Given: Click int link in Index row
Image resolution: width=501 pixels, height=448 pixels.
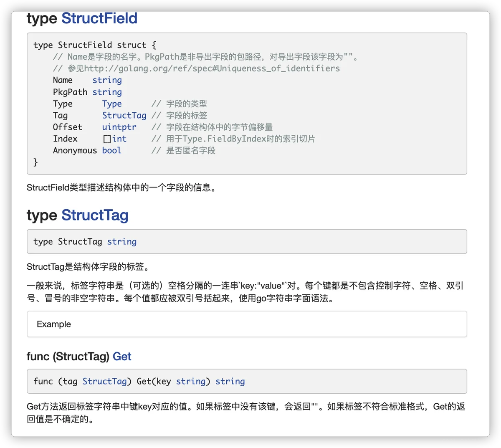Looking at the screenshot, I should click(x=119, y=139).
